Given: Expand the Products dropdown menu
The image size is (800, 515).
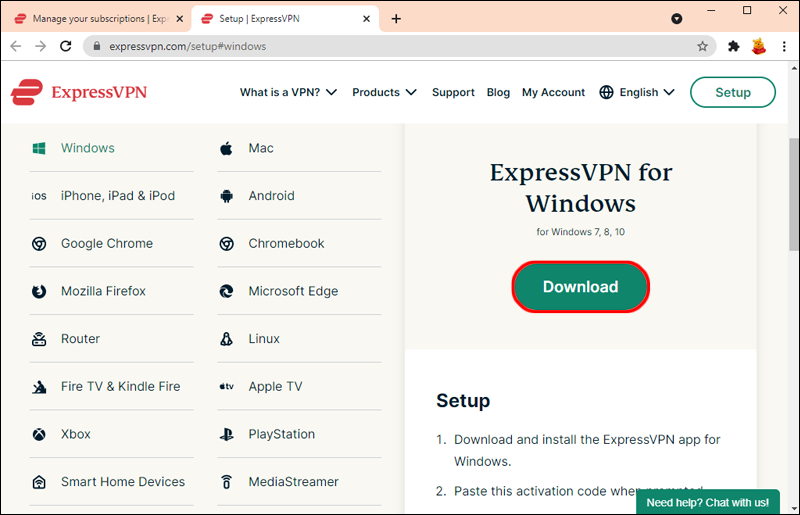Looking at the screenshot, I should 384,92.
